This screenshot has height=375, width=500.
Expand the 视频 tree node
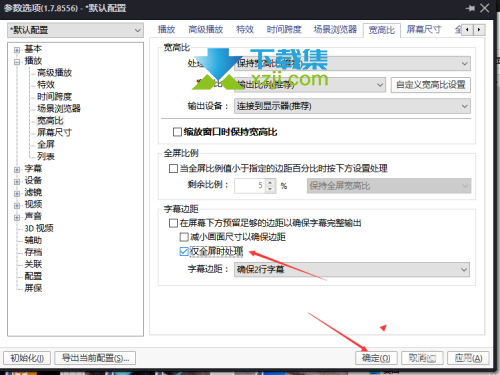[17, 206]
